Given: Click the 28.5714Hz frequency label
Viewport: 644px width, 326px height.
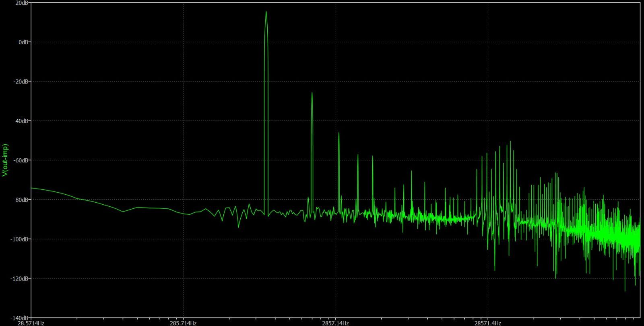Looking at the screenshot, I should click(31, 323).
